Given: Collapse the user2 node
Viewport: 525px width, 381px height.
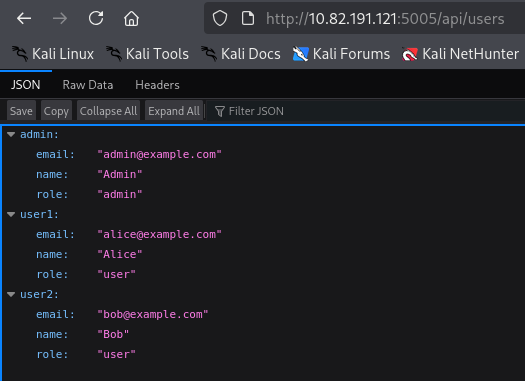Looking at the screenshot, I should [x=11, y=295].
